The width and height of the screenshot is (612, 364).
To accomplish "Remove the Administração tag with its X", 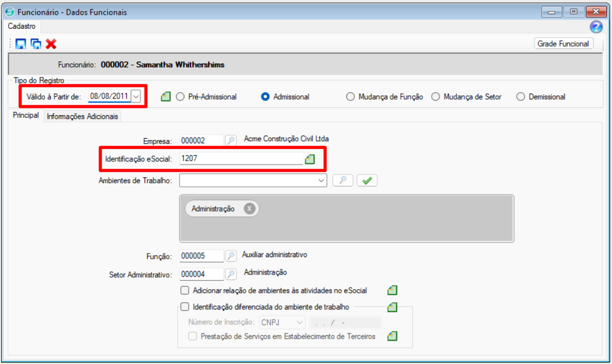I will (249, 208).
